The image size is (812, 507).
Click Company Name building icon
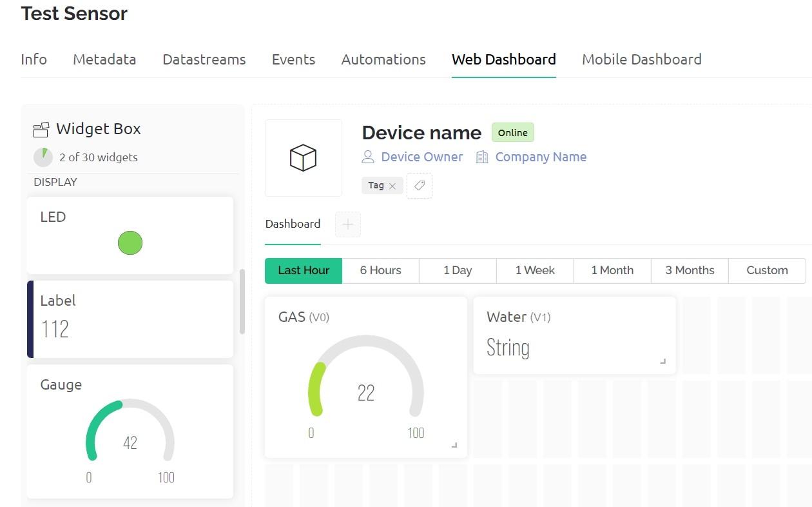coord(482,157)
